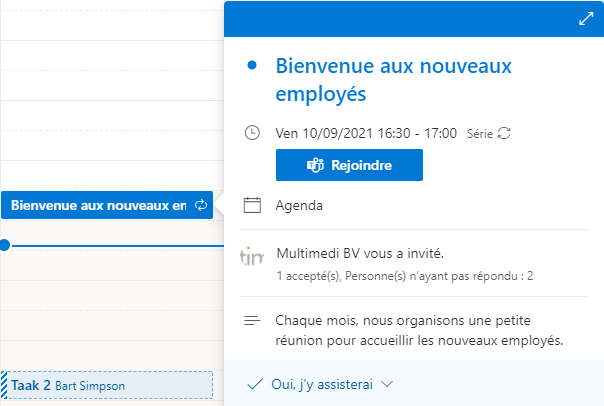Click the description lines icon
This screenshot has height=406, width=604.
tap(252, 320)
